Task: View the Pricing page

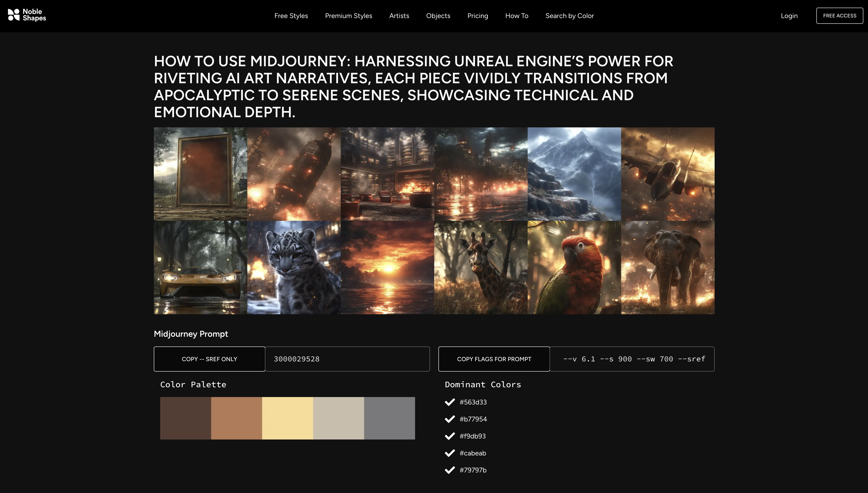Action: tap(478, 16)
